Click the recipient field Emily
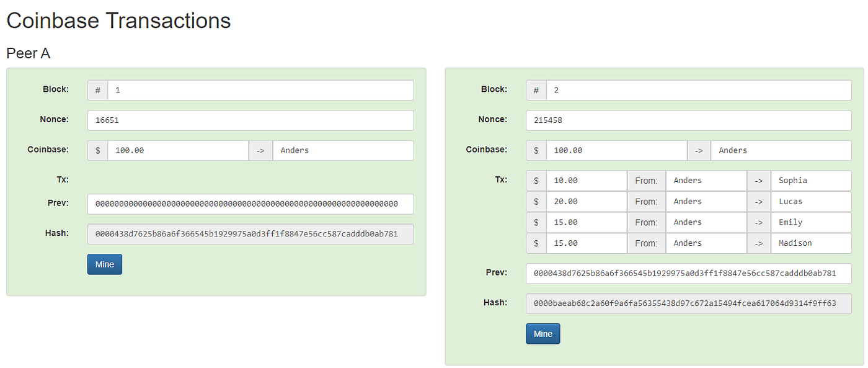 pyautogui.click(x=812, y=222)
